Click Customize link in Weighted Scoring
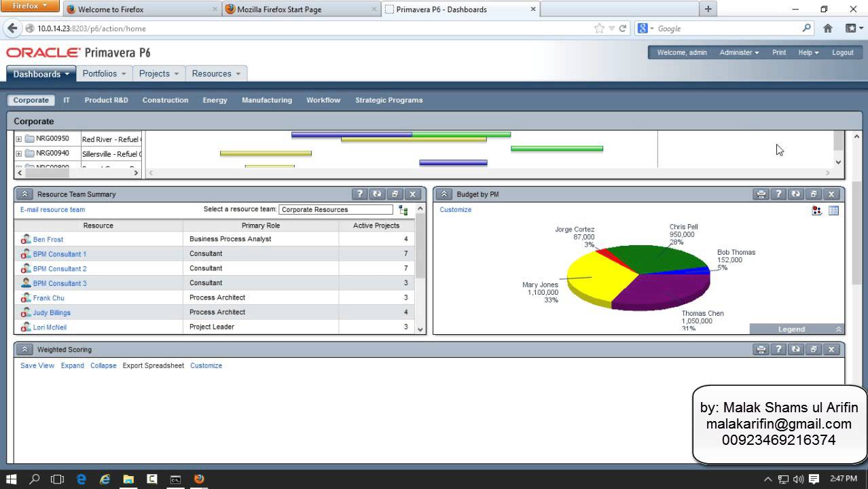868x489 pixels. tap(206, 365)
